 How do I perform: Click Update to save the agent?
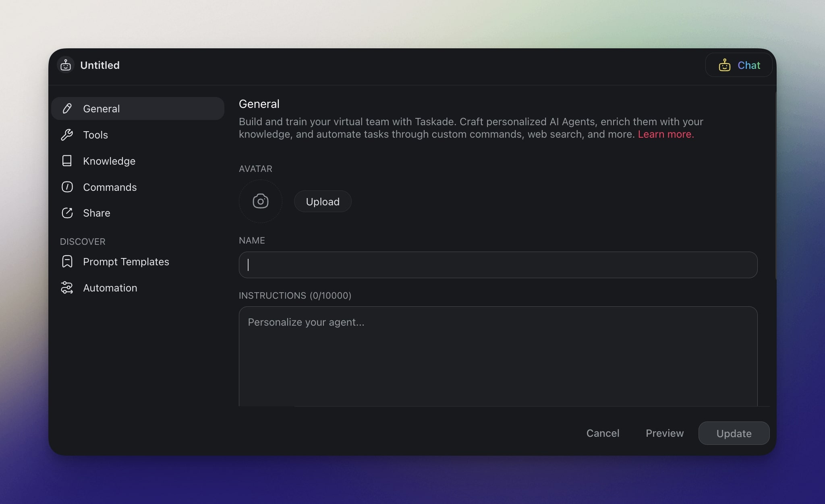[734, 433]
